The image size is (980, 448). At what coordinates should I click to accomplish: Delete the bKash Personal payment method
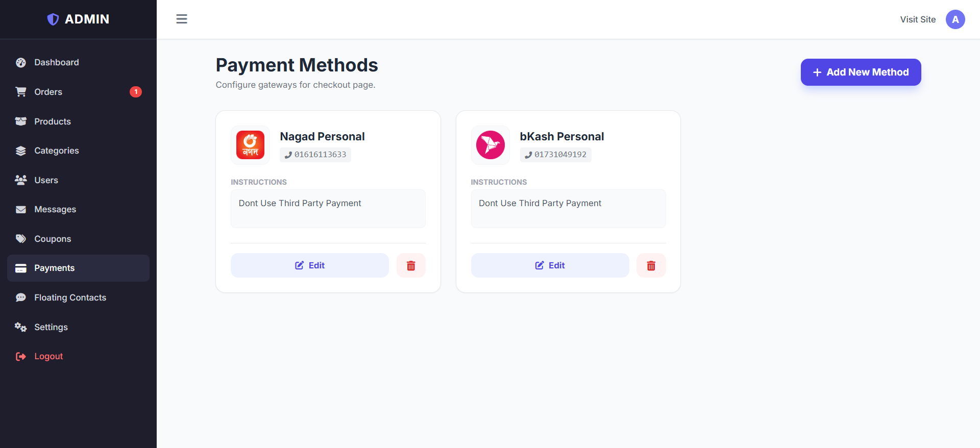click(x=651, y=265)
